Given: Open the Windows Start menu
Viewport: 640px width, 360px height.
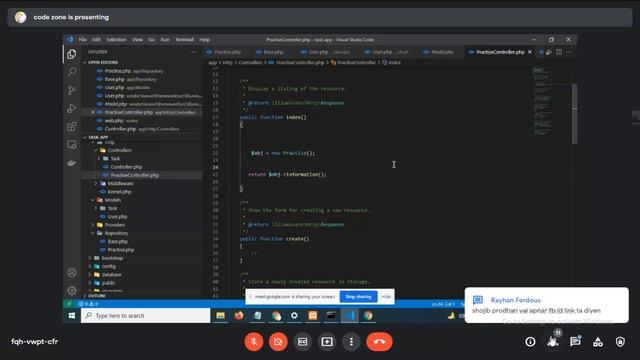Looking at the screenshot, I should pyautogui.click(x=72, y=316).
